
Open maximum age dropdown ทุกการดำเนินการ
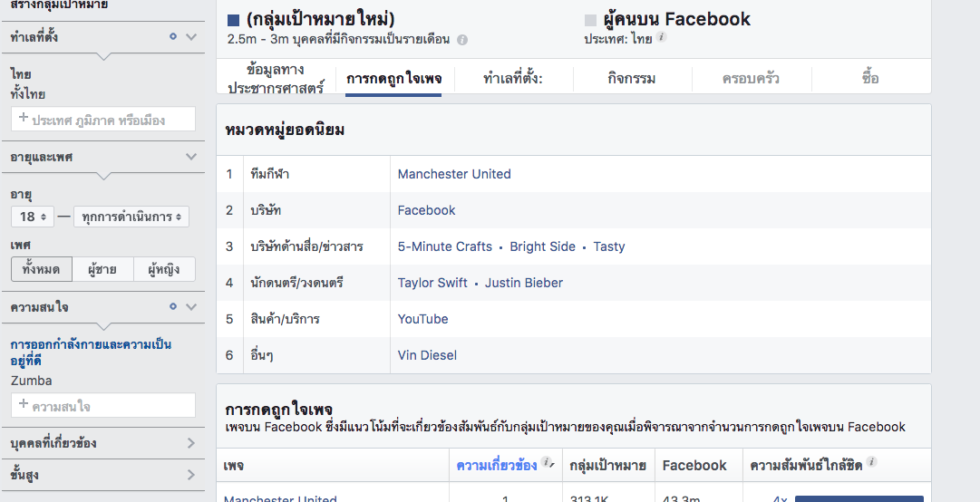click(x=131, y=217)
